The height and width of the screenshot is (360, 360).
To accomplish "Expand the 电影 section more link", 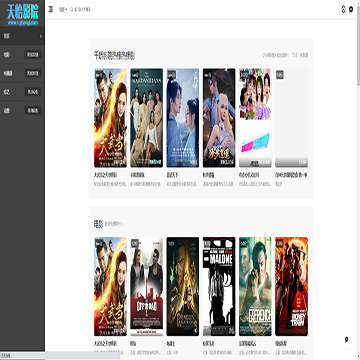I will pyautogui.click(x=113, y=224).
